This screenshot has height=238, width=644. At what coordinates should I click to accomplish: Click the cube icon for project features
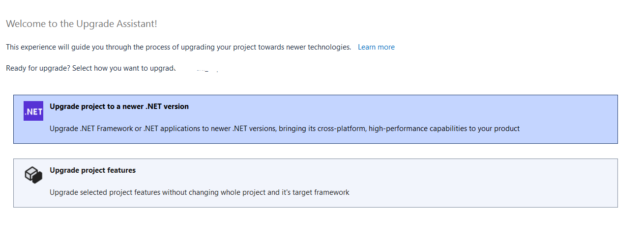pos(33,175)
